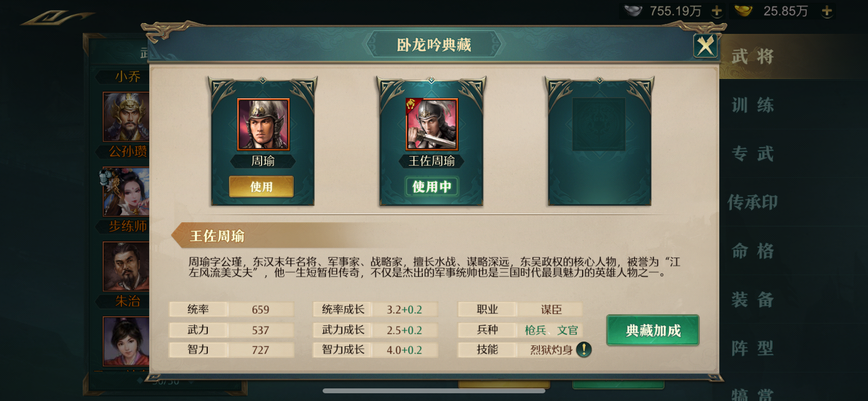Screen dimensions: 868x401
Task: Switch to the 武将 tab
Action: coord(752,57)
